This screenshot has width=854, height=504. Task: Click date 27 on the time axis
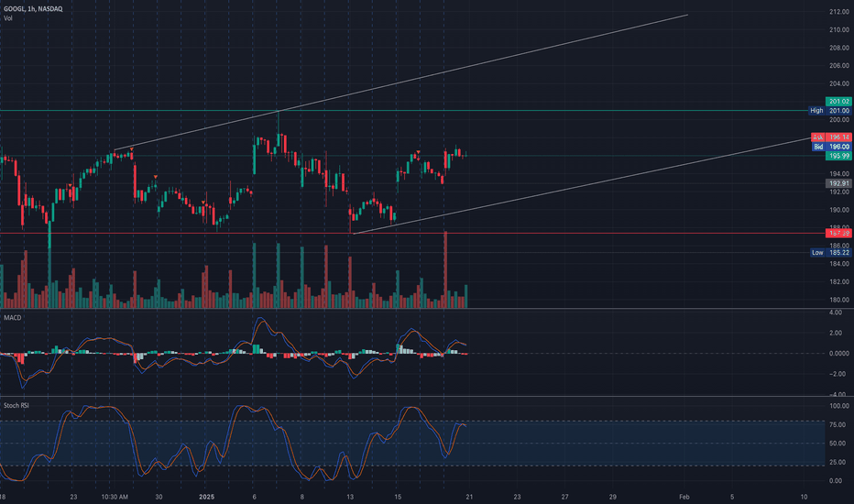tap(564, 497)
